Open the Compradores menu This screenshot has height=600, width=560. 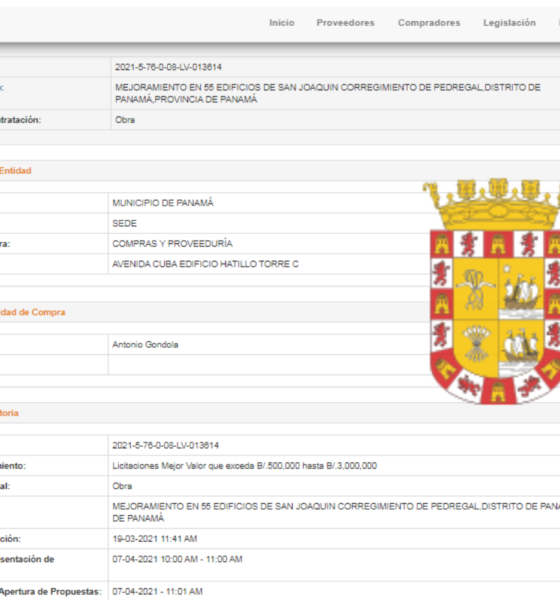tap(429, 23)
